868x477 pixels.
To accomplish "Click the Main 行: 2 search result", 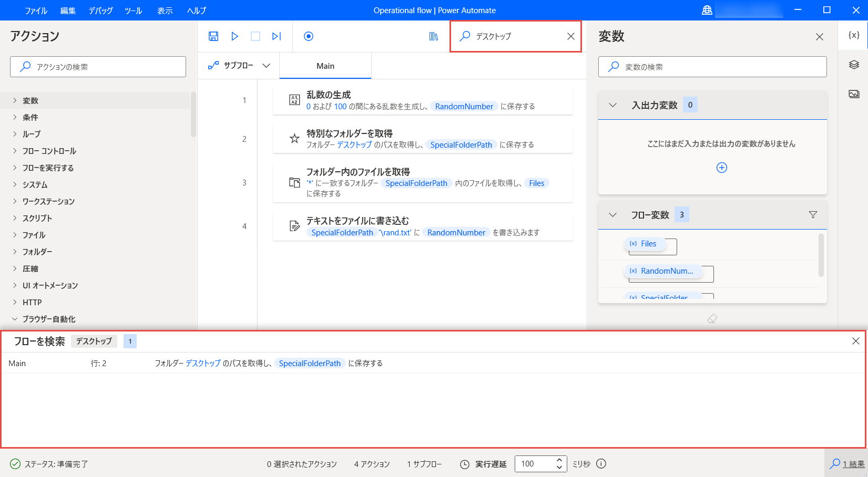I will (x=433, y=363).
